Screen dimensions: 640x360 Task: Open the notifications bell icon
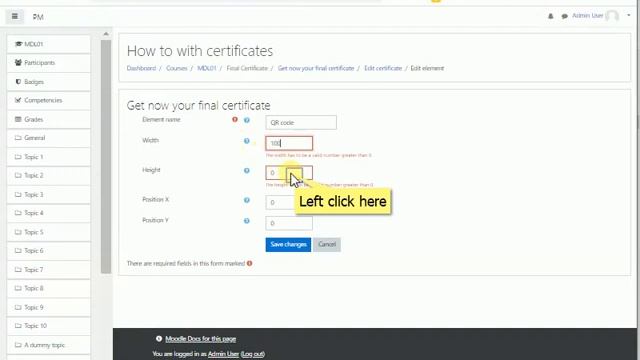551,16
